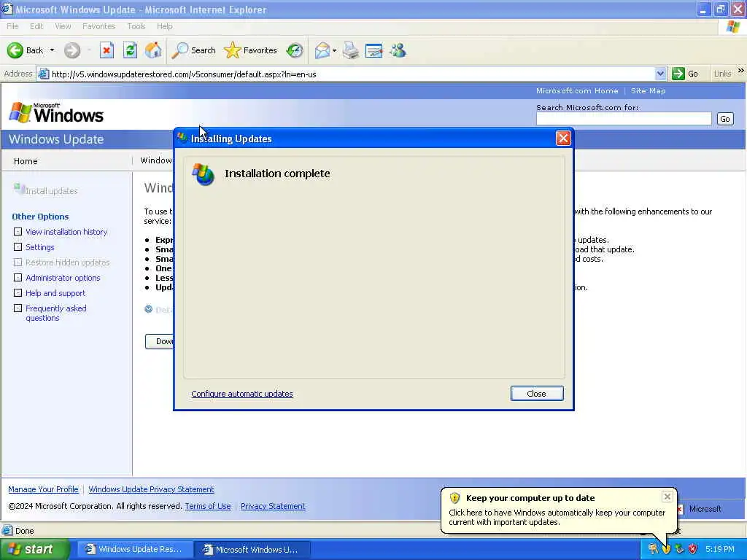Screen dimensions: 747x560
Task: Click box icon beside Help and support
Action: tap(18, 292)
